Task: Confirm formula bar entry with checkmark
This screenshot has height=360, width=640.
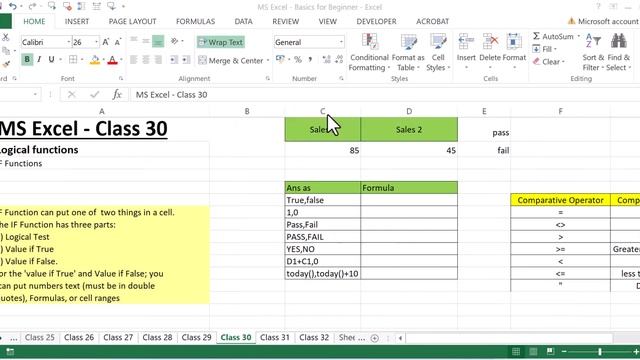Action: pos(95,95)
